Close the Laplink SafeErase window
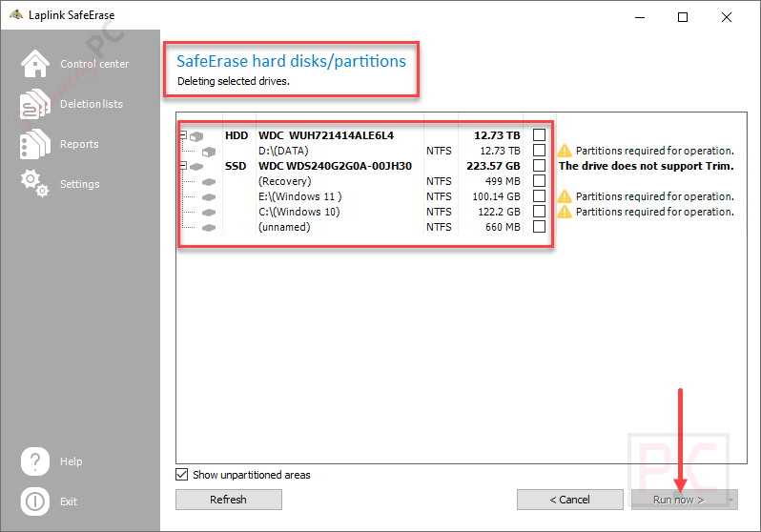 tap(727, 17)
